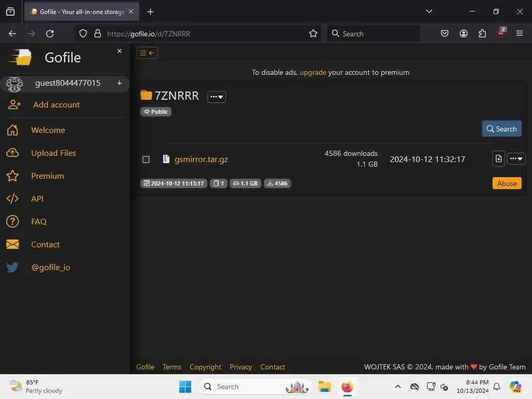Open File Explorer from the taskbar
This screenshot has height=399, width=532.
pyautogui.click(x=324, y=387)
